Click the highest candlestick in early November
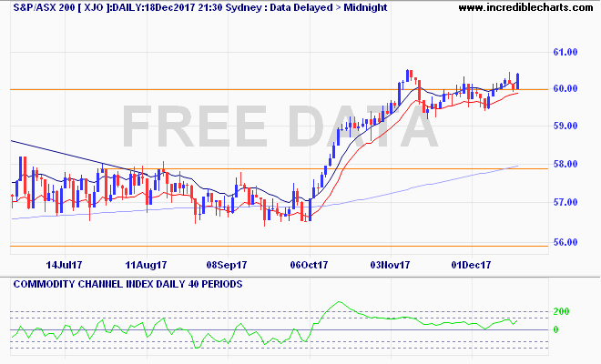Screen dimensions: 601x364 pyautogui.click(x=407, y=76)
